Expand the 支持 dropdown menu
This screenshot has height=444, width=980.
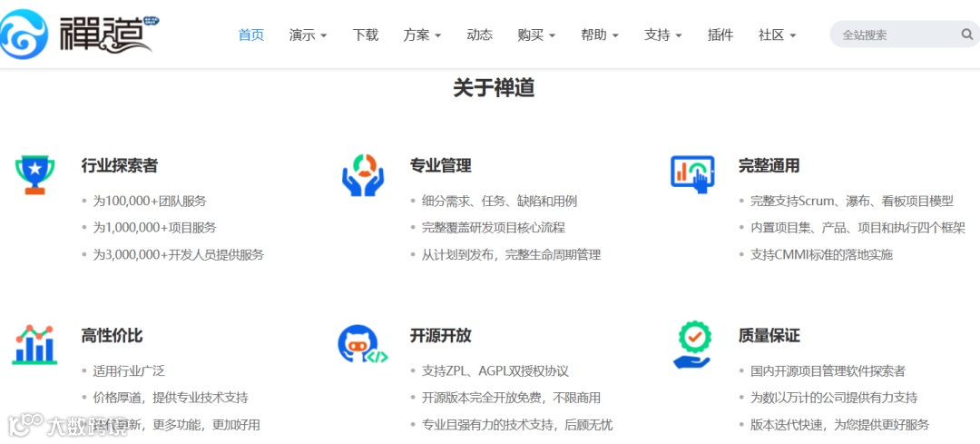(663, 35)
